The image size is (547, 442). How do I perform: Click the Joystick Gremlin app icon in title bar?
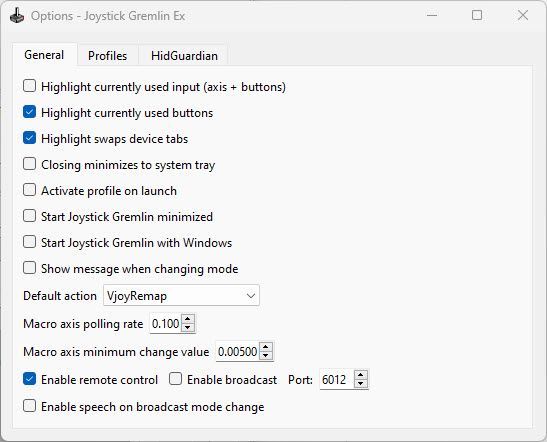pos(16,15)
